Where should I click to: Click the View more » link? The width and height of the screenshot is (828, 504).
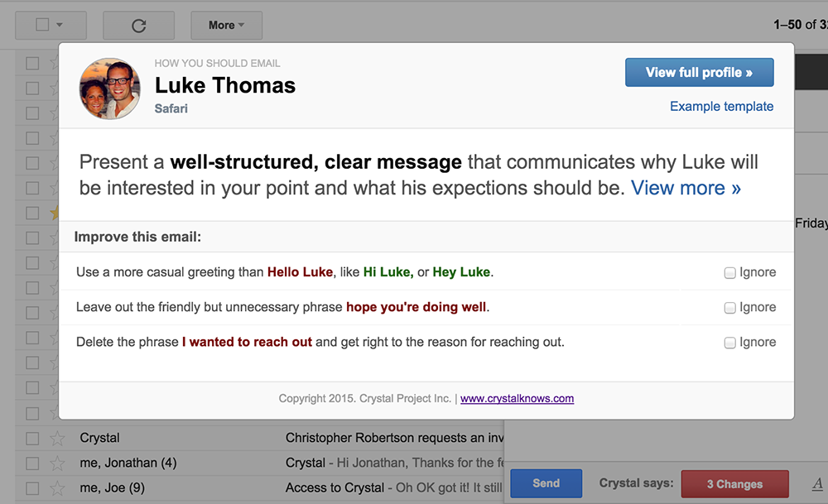(686, 188)
